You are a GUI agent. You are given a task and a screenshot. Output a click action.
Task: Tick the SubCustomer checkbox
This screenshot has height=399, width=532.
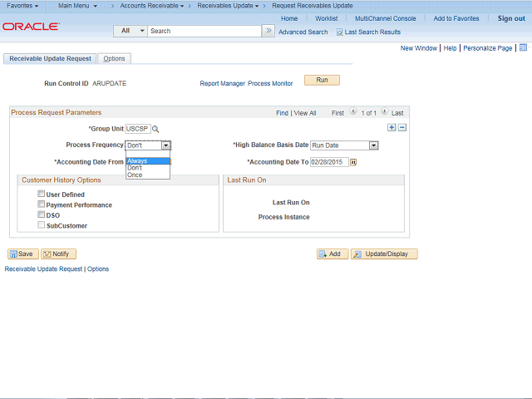pyautogui.click(x=41, y=225)
